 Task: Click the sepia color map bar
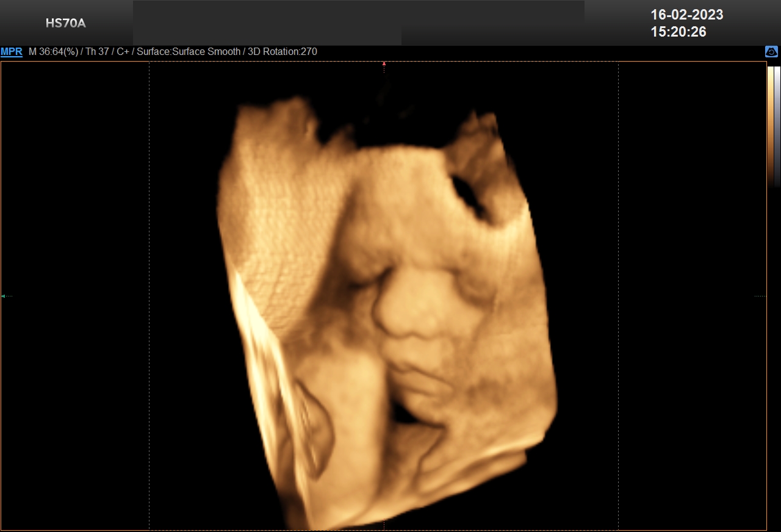point(771,126)
